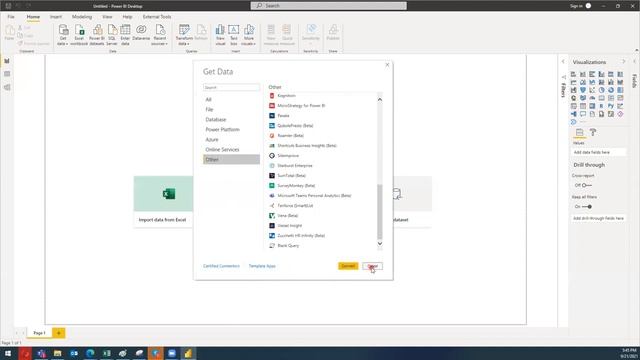
Task: Select the Donut chart visualization icon
Action: pos(611,90)
